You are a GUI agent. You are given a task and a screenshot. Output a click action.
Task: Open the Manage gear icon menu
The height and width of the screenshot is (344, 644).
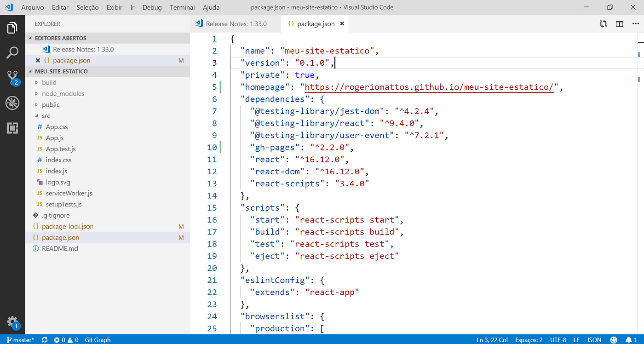(x=12, y=322)
